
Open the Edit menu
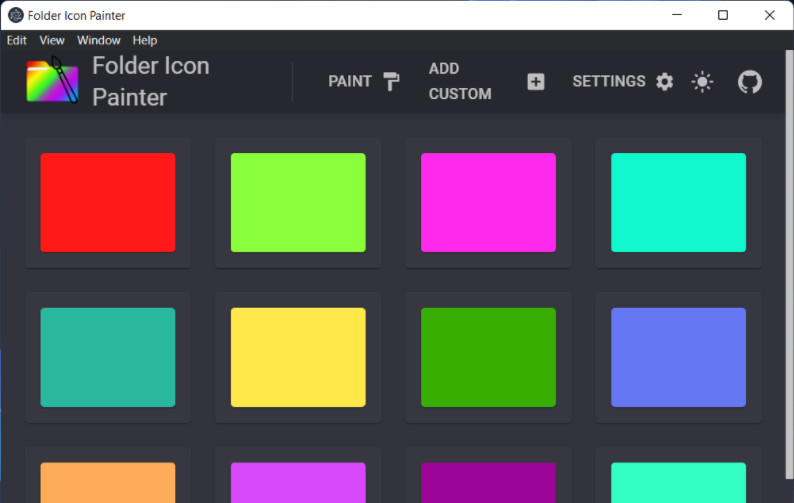pyautogui.click(x=17, y=41)
